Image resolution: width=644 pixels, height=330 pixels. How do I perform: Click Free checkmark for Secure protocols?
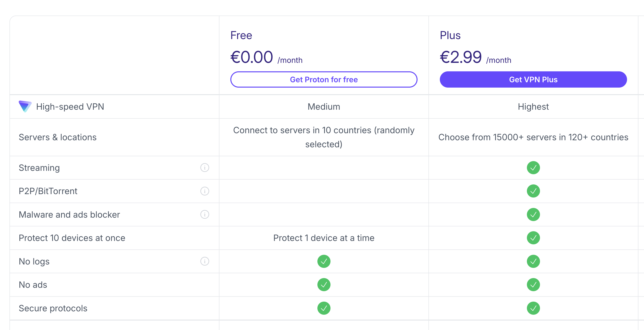(x=324, y=308)
